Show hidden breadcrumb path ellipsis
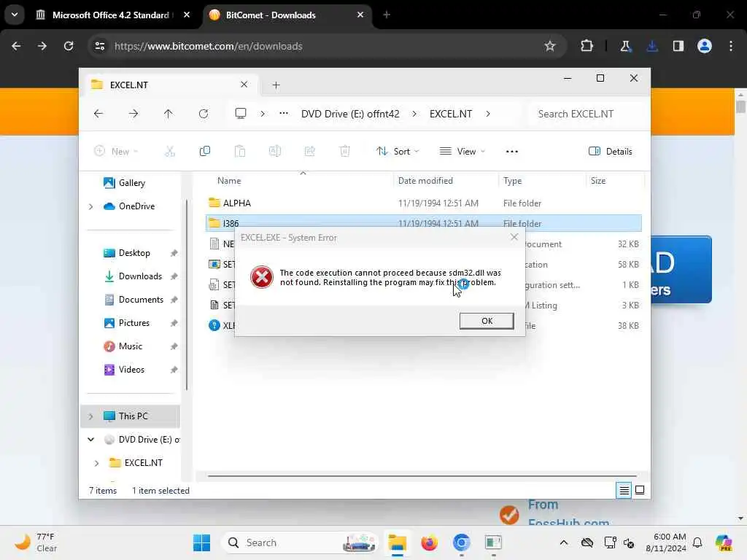 coord(284,113)
